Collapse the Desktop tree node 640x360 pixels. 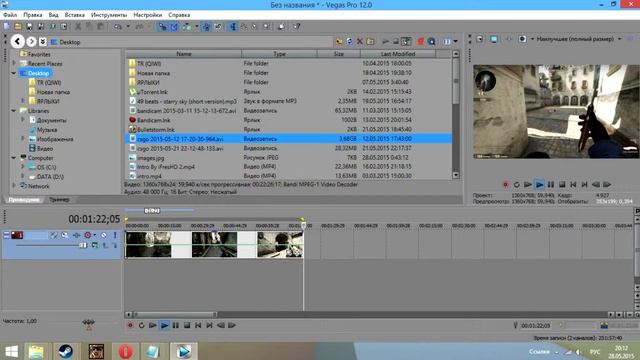(14, 73)
